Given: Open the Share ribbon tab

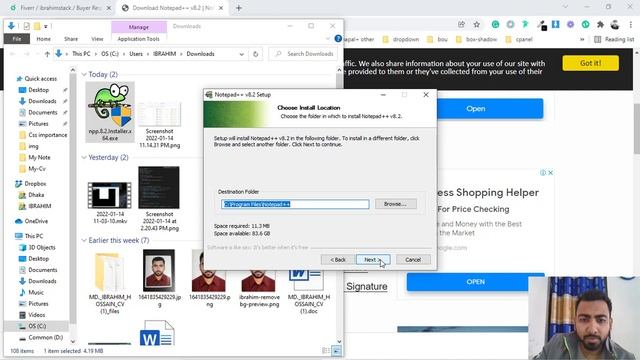Looking at the screenshot, I should [x=71, y=39].
